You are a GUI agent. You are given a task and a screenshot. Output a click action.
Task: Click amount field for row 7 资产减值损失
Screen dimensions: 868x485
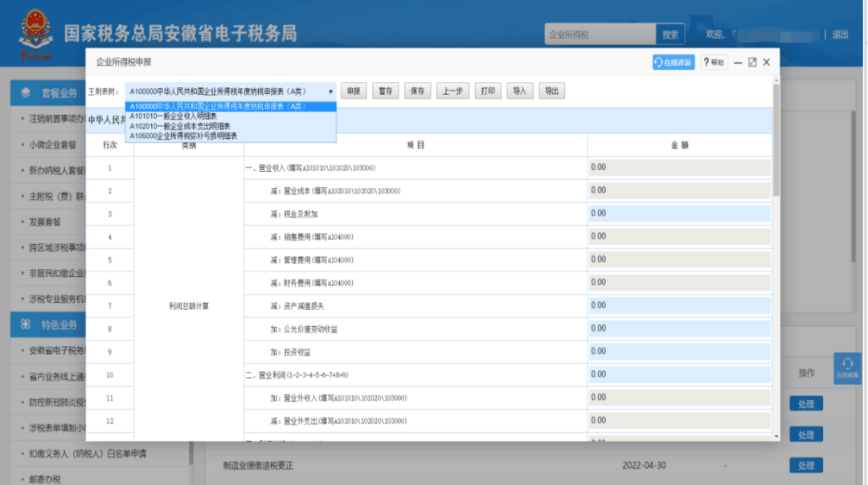click(679, 306)
